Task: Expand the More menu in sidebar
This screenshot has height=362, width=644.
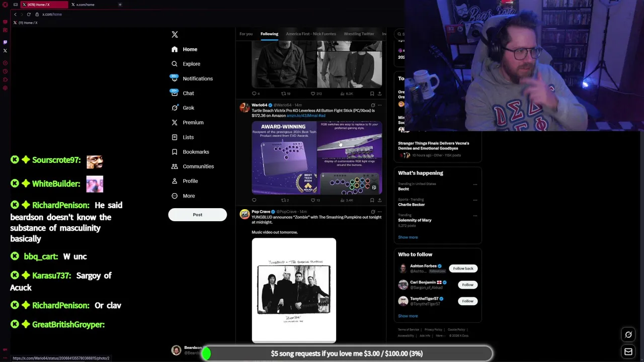Action: [x=183, y=196]
